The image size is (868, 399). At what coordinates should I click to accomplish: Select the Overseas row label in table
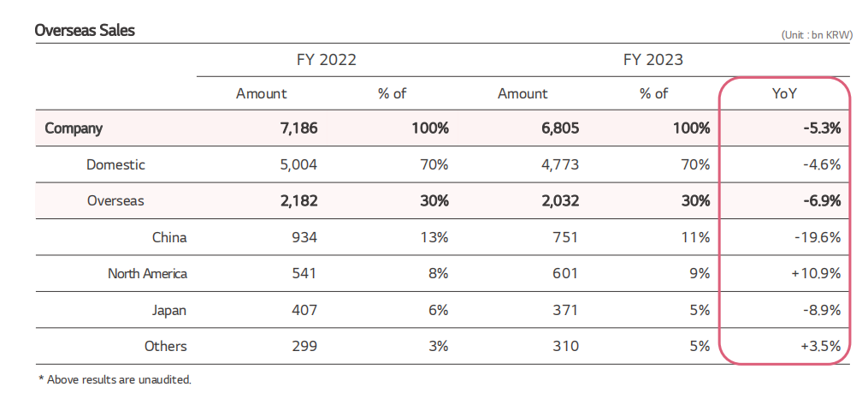pyautogui.click(x=115, y=201)
